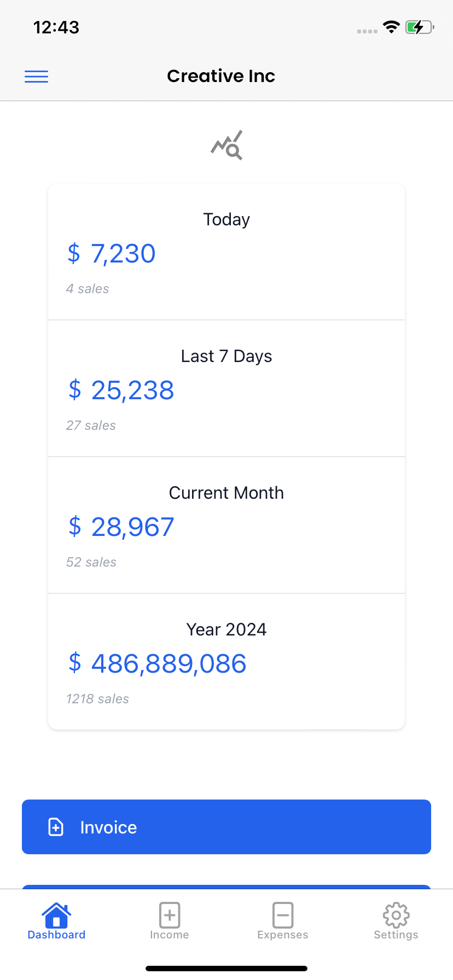This screenshot has height=980, width=453.
Task: Tap the new document icon on Invoice
Action: pyautogui.click(x=56, y=827)
